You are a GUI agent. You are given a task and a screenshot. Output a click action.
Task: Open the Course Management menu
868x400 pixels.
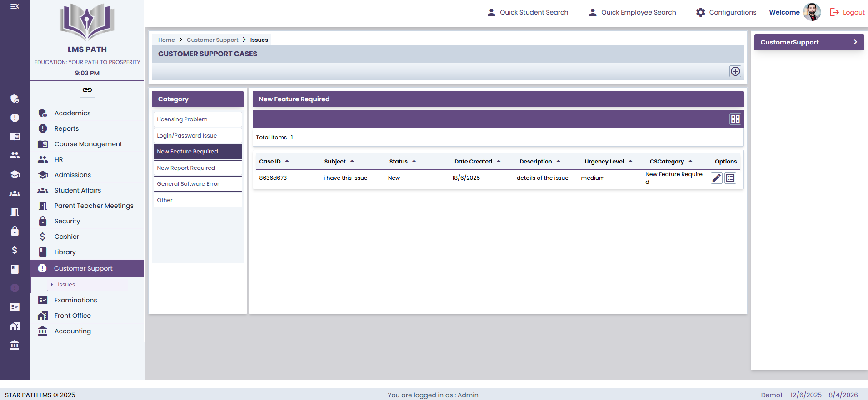[87, 144]
